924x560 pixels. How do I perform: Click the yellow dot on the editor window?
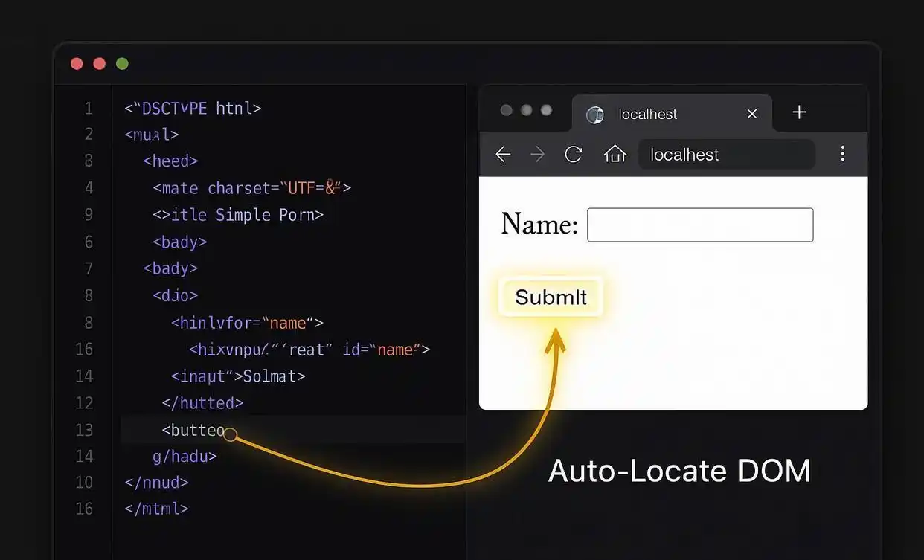[x=100, y=64]
